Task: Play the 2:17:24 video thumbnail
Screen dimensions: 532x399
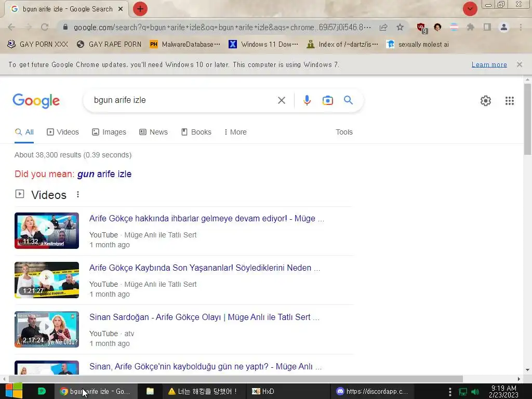Action: pos(47,329)
